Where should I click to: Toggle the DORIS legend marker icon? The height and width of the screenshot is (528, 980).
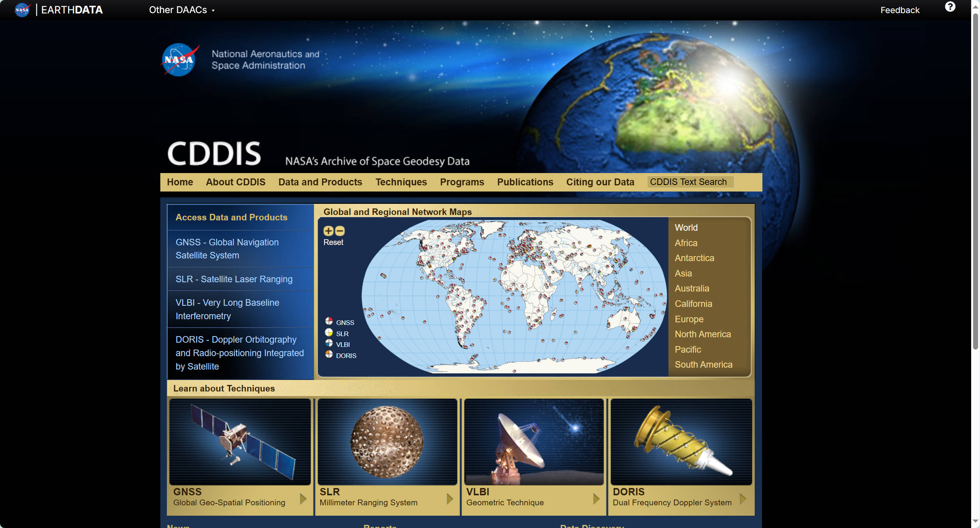[x=329, y=354]
